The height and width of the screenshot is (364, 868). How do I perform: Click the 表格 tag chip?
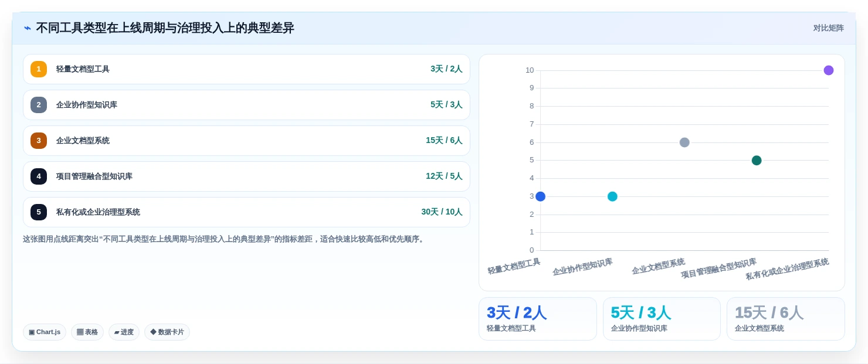click(x=87, y=332)
